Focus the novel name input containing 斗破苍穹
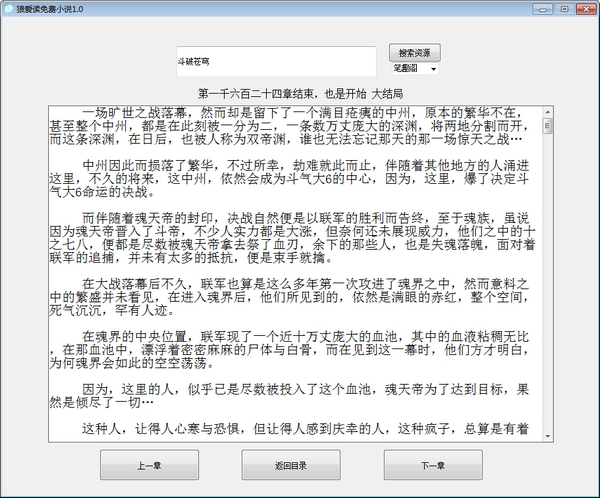Image resolution: width=600 pixels, height=498 pixels. pyautogui.click(x=276, y=61)
